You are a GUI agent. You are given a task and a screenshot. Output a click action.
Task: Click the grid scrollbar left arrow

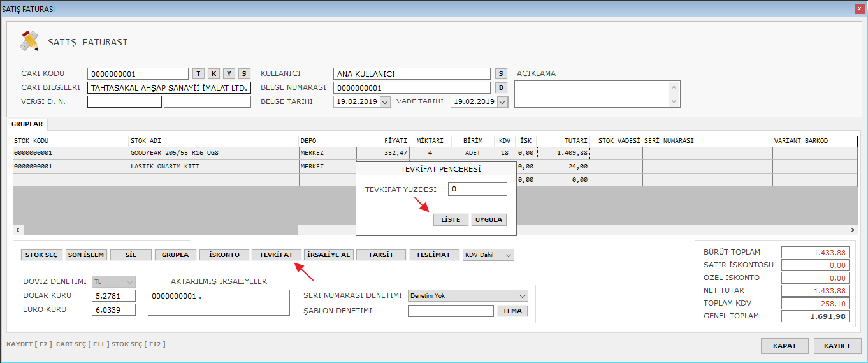click(x=18, y=230)
